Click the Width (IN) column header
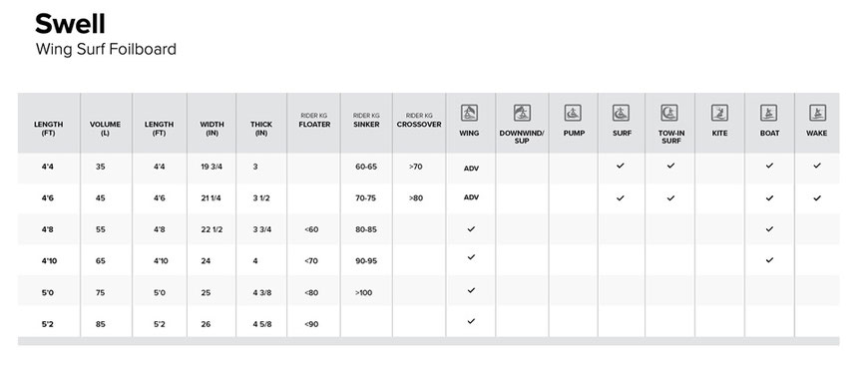868x366 pixels. click(213, 129)
